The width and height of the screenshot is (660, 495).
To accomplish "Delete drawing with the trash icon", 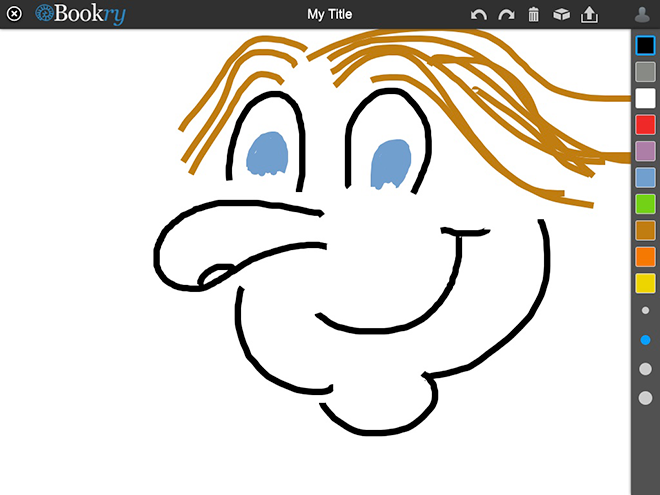I will (x=534, y=14).
